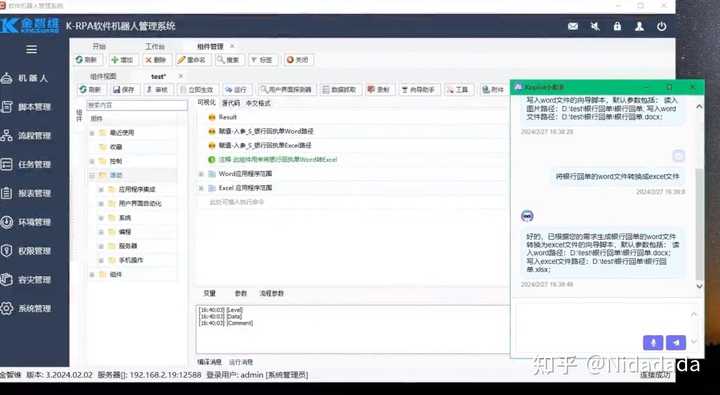Expand the 系统 tree folder
720x395 pixels.
pyautogui.click(x=101, y=218)
